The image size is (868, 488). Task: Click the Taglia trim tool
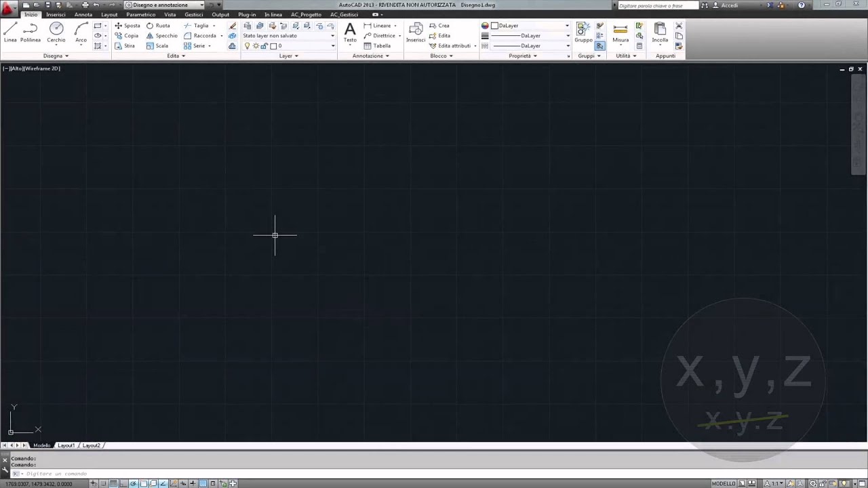(197, 26)
